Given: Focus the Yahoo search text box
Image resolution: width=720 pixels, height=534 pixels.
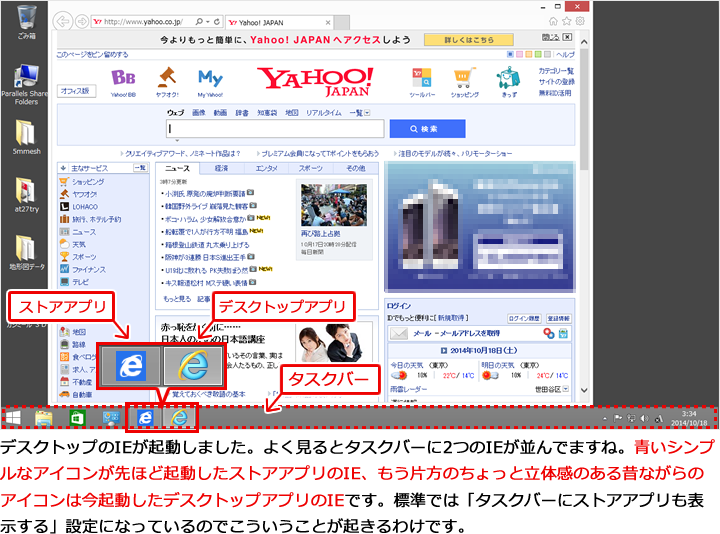Looking at the screenshot, I should [275, 129].
